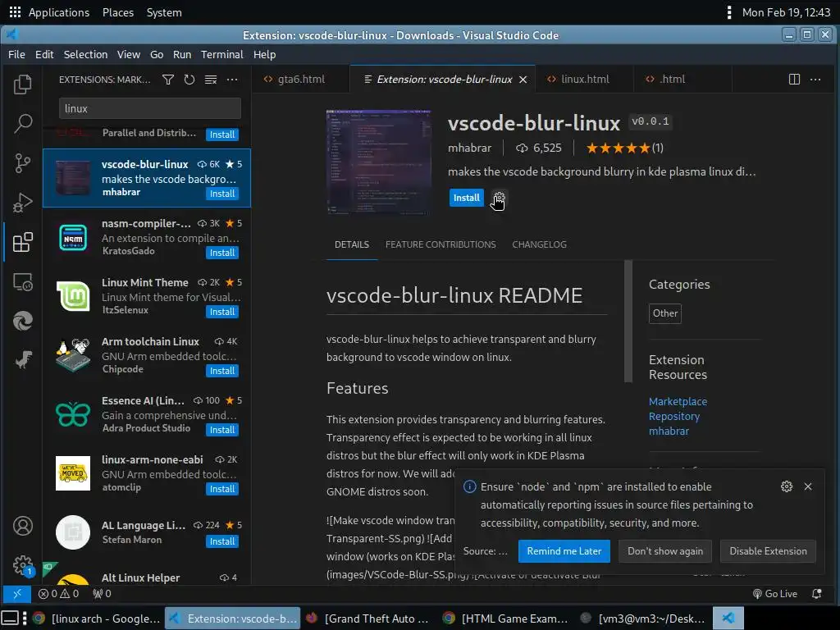Open the Run and Debug view

point(22,203)
